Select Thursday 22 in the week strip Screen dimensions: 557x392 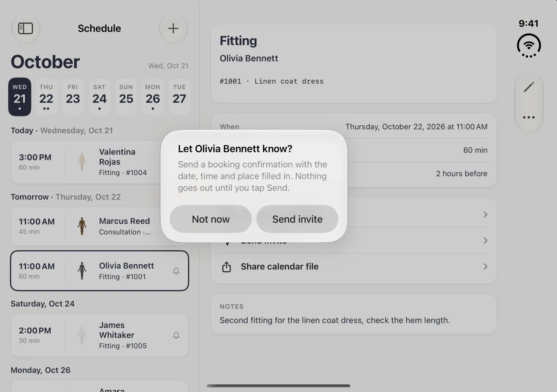[46, 97]
